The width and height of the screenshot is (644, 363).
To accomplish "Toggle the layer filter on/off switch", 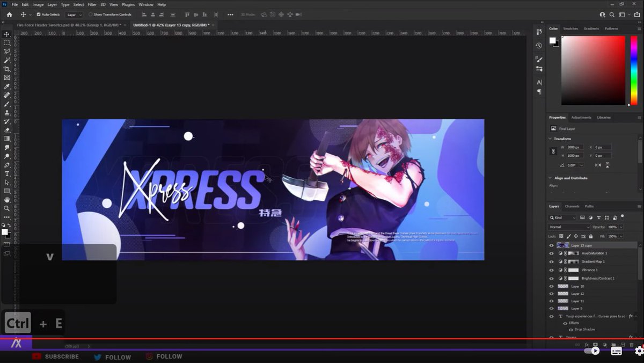I will pyautogui.click(x=622, y=217).
